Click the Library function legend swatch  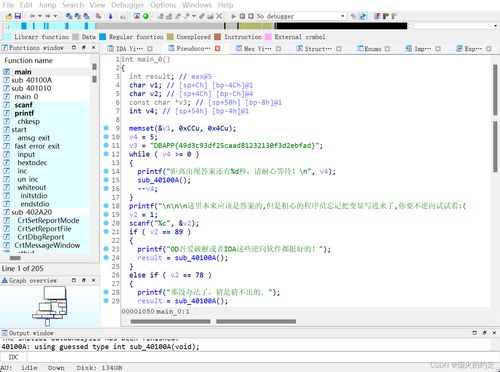(8, 37)
